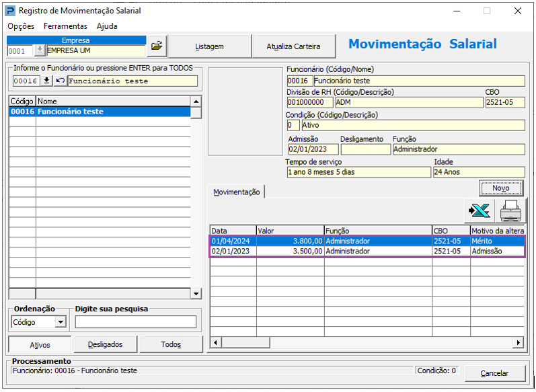
Task: Click the Atualiza Carteira button
Action: pos(293,46)
